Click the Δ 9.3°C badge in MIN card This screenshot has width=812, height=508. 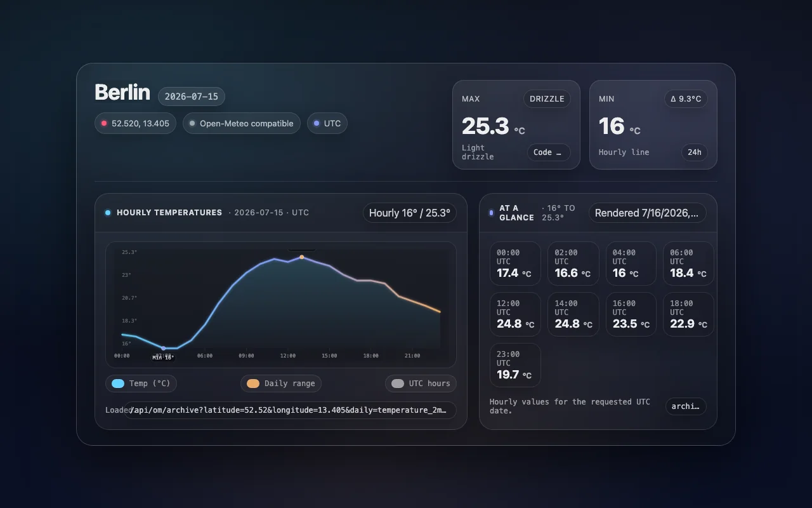coord(686,98)
